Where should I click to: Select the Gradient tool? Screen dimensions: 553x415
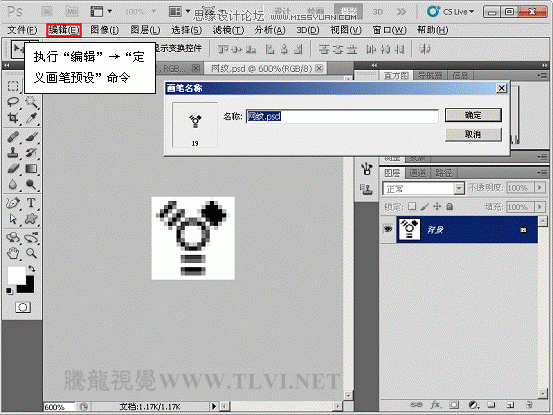tap(31, 169)
